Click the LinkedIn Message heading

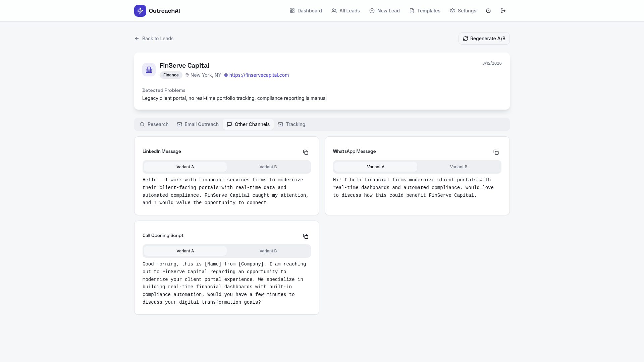click(162, 152)
